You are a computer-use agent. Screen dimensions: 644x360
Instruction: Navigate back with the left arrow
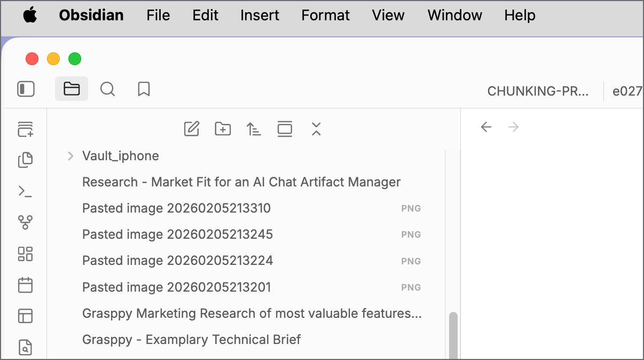[x=486, y=127]
